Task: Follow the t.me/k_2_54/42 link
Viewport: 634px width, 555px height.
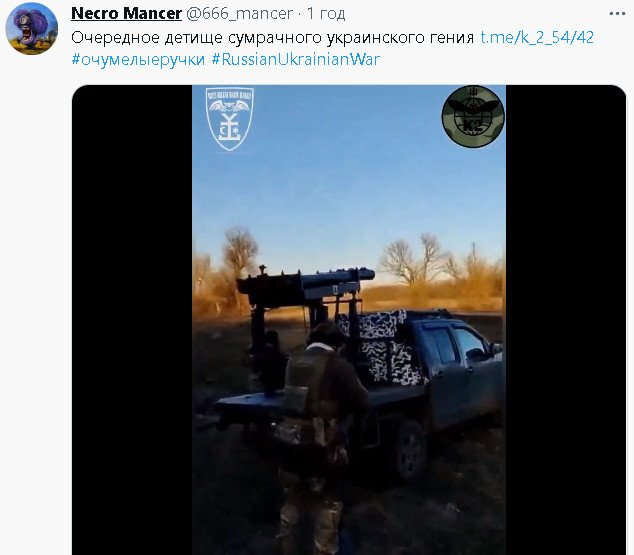Action: pos(537,38)
